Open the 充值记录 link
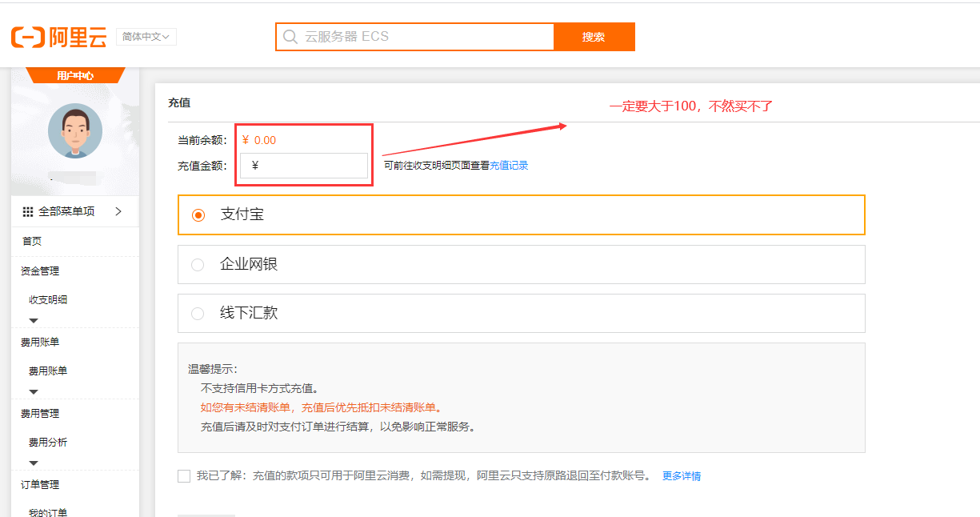The image size is (980, 517). (509, 166)
